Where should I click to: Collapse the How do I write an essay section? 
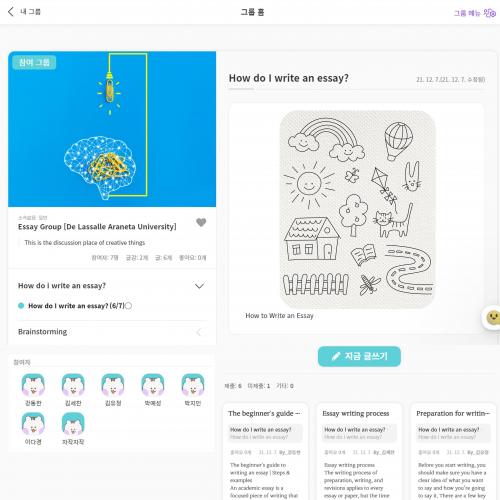tap(199, 286)
